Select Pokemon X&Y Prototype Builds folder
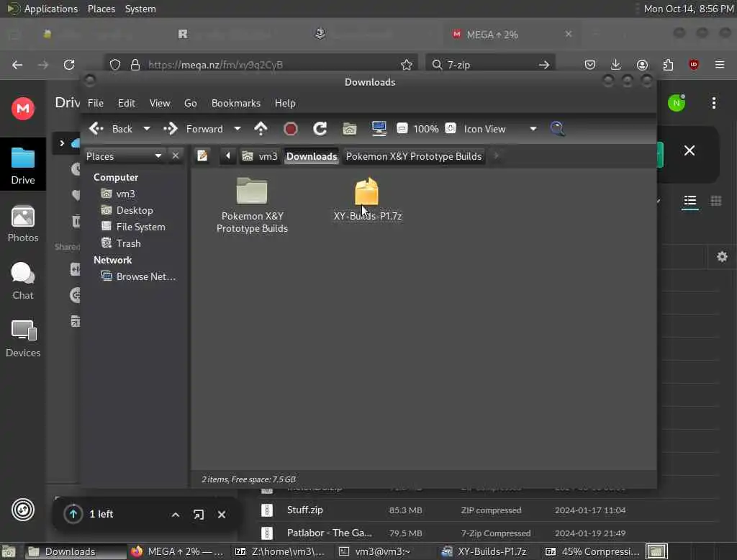This screenshot has height=560, width=737. (x=252, y=205)
